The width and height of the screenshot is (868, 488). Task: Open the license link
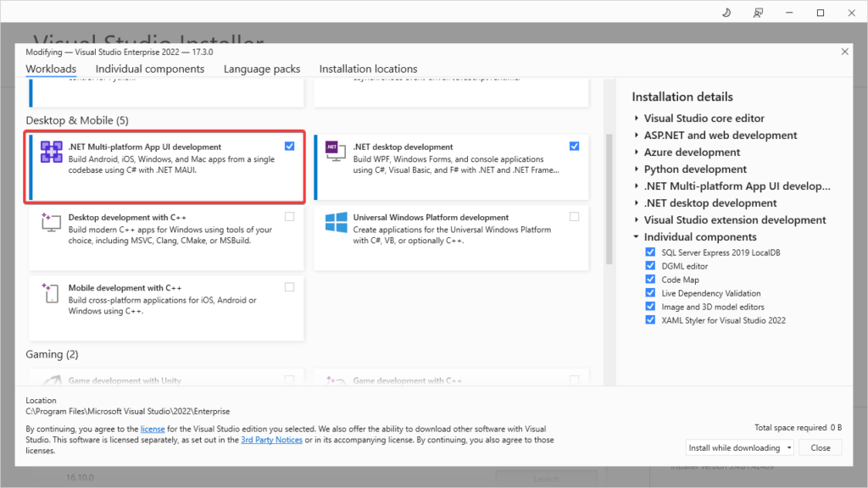point(153,429)
